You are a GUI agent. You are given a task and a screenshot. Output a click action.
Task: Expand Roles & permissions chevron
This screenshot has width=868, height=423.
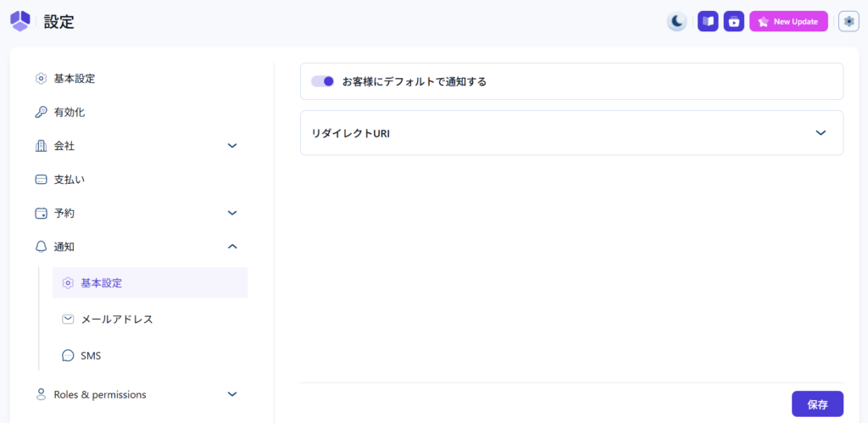click(x=232, y=394)
